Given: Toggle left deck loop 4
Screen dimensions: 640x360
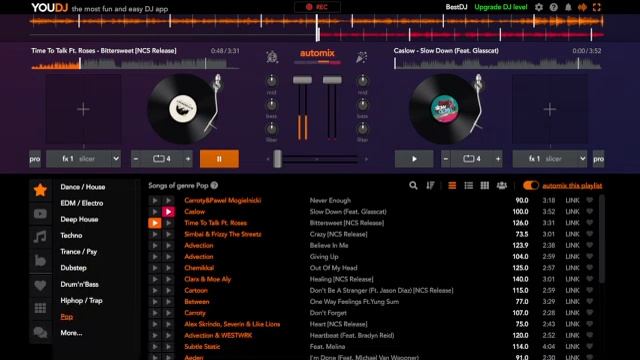Looking at the screenshot, I should click(162, 159).
